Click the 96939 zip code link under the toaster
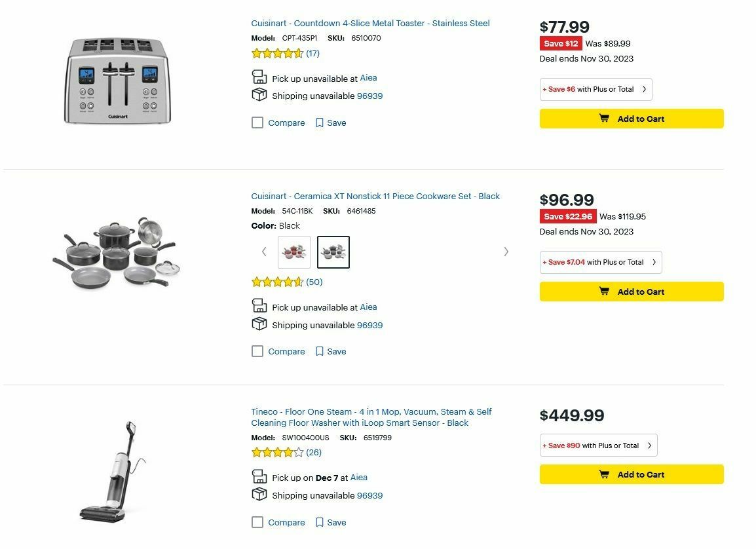This screenshot has height=549, width=756. (x=369, y=96)
